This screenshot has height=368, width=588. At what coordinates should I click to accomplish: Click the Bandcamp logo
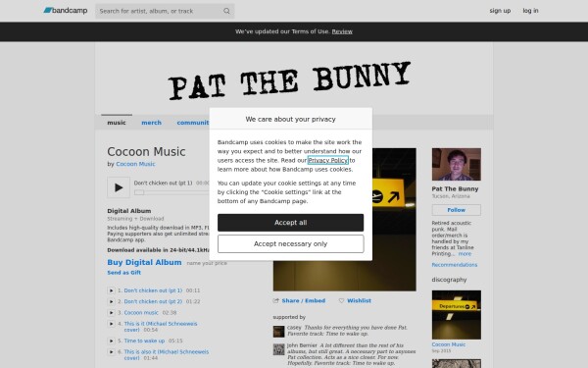click(x=66, y=11)
